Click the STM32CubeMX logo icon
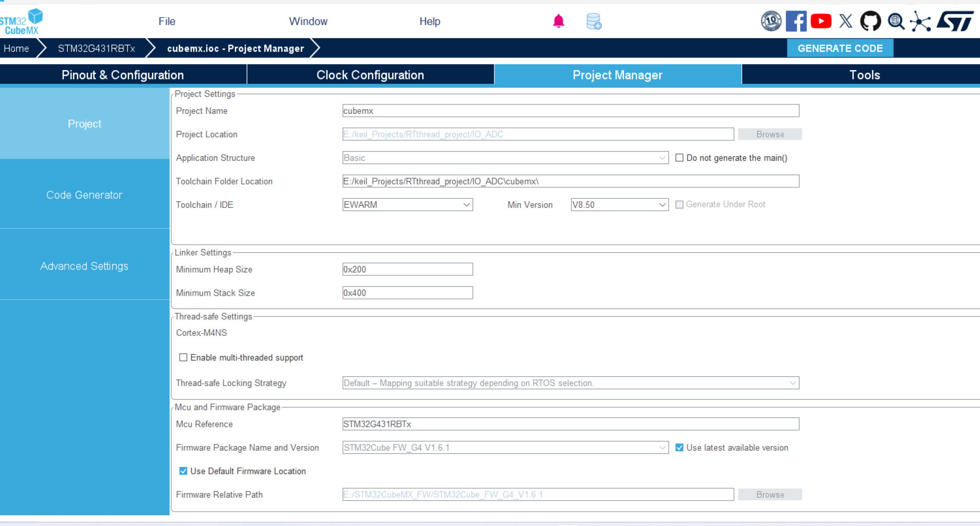 click(x=21, y=21)
